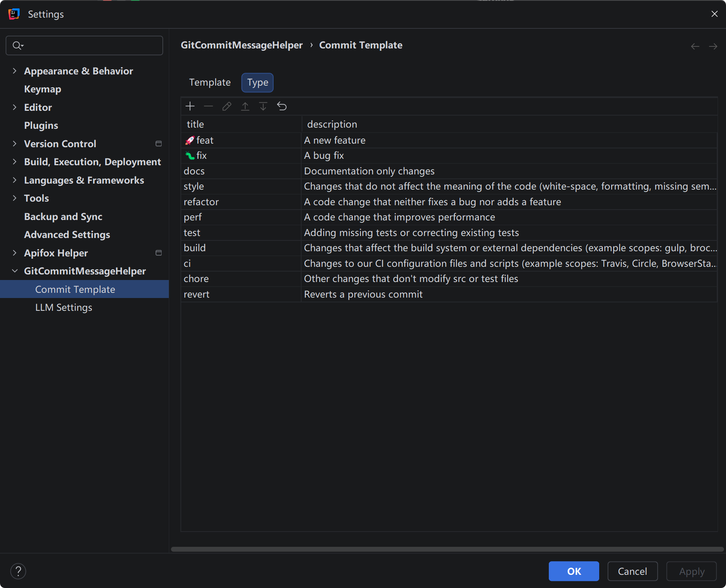Image resolution: width=726 pixels, height=588 pixels.
Task: Click the remove (minus) toolbar icon
Action: (208, 106)
